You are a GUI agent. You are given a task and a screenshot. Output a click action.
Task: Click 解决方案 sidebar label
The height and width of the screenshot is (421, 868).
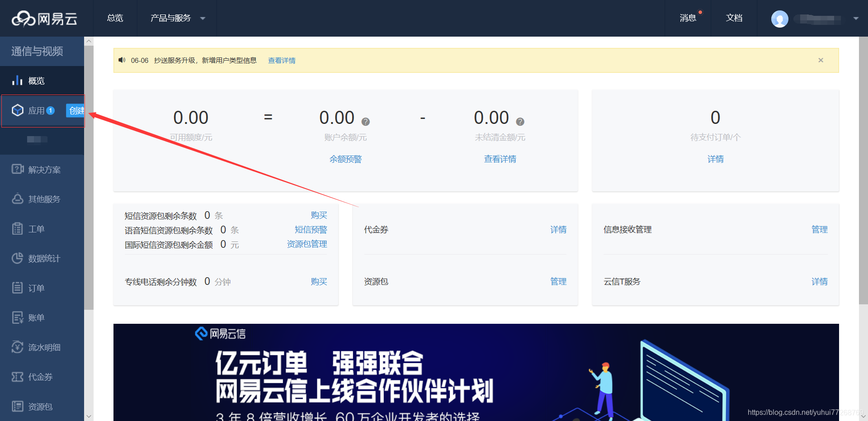[x=44, y=170]
